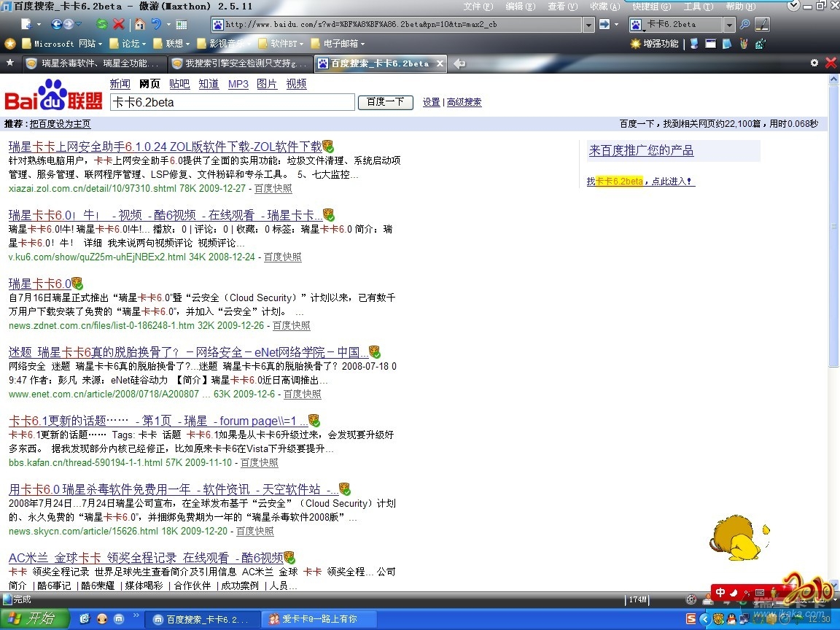Click the 把百度设为主页 link
This screenshot has width=840, height=630.
click(60, 124)
